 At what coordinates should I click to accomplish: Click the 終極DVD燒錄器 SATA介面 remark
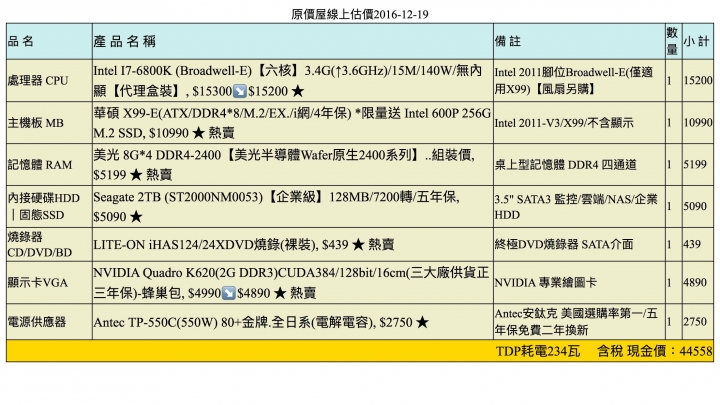(564, 244)
